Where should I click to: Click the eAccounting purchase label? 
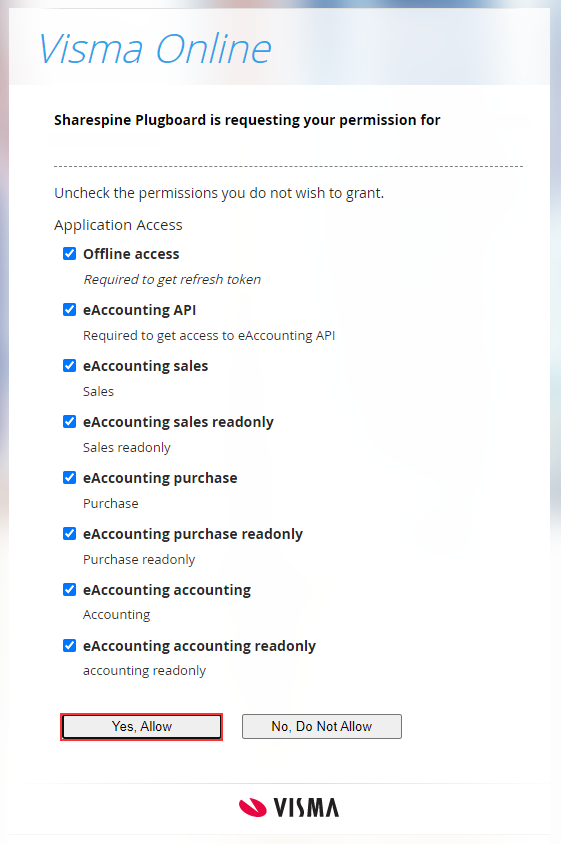160,478
